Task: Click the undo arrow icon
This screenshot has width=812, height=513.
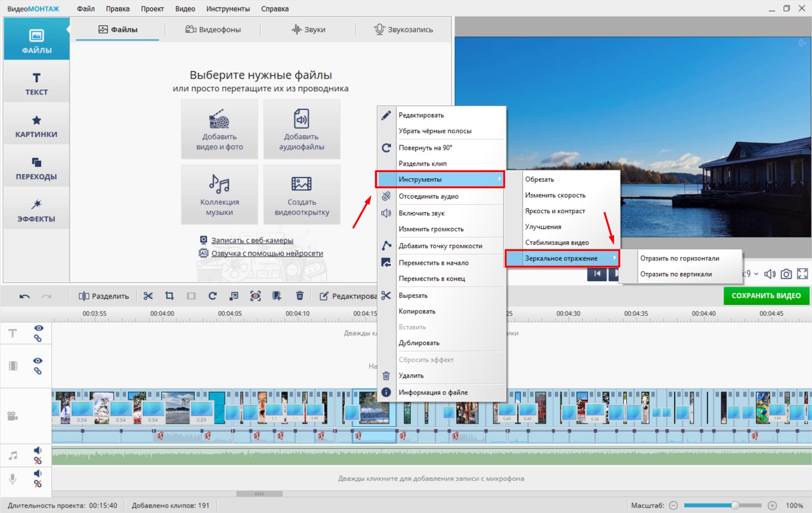Action: coord(24,296)
